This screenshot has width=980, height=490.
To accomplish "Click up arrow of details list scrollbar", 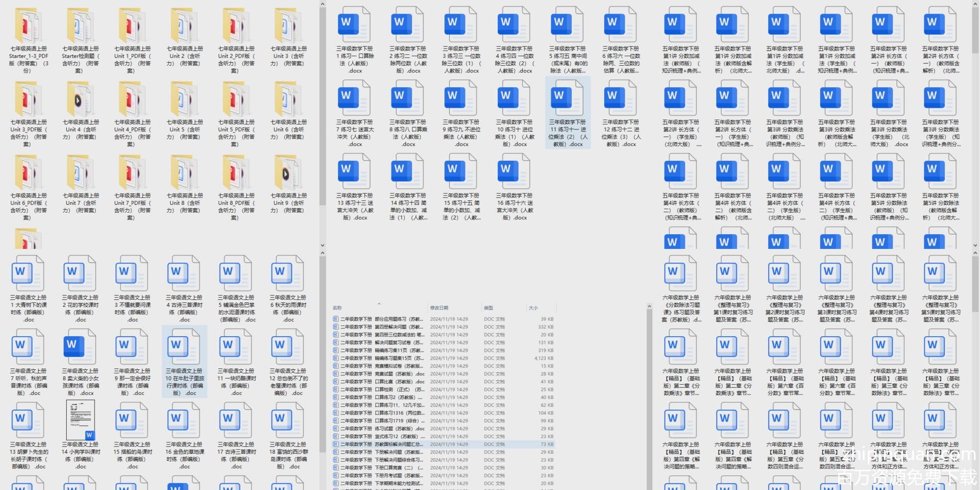I will [649, 307].
